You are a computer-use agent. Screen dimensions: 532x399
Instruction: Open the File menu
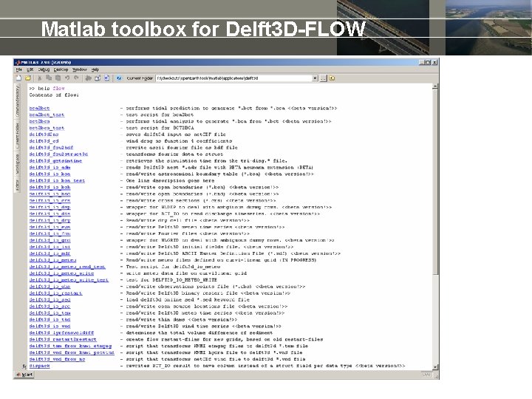coord(19,69)
